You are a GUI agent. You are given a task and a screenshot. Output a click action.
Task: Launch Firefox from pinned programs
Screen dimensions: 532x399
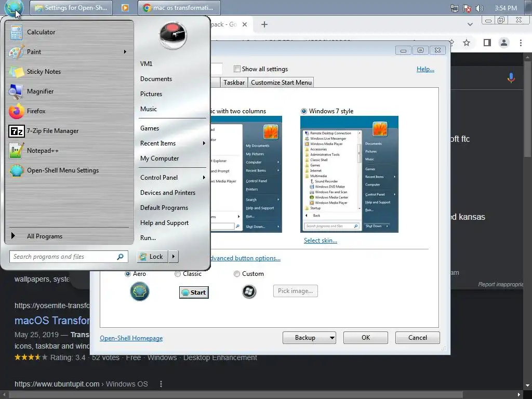pyautogui.click(x=69, y=111)
